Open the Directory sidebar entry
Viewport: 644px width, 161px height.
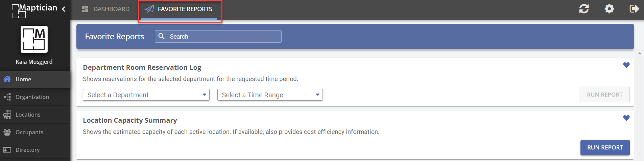[35, 150]
